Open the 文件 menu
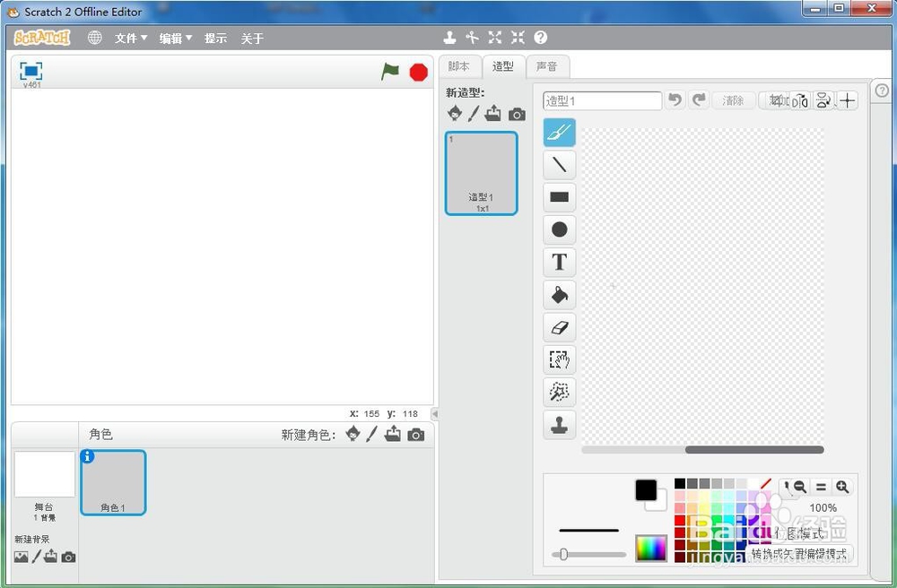The image size is (897, 588). [x=130, y=39]
